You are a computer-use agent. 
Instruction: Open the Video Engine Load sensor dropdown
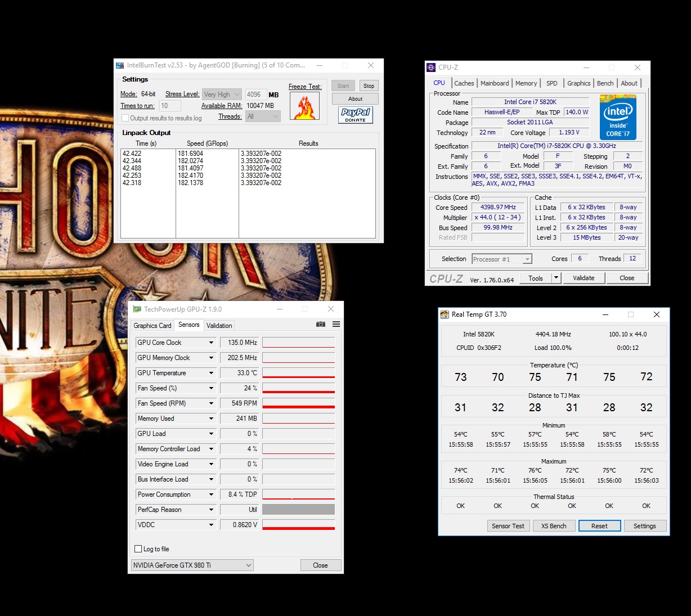pos(212,464)
